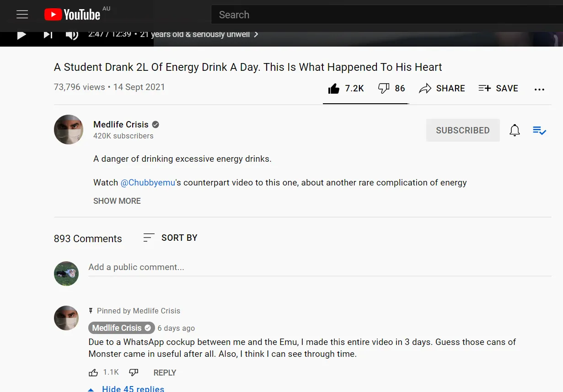Collapse the 45 replies thread
This screenshot has height=392, width=563.
(x=133, y=388)
